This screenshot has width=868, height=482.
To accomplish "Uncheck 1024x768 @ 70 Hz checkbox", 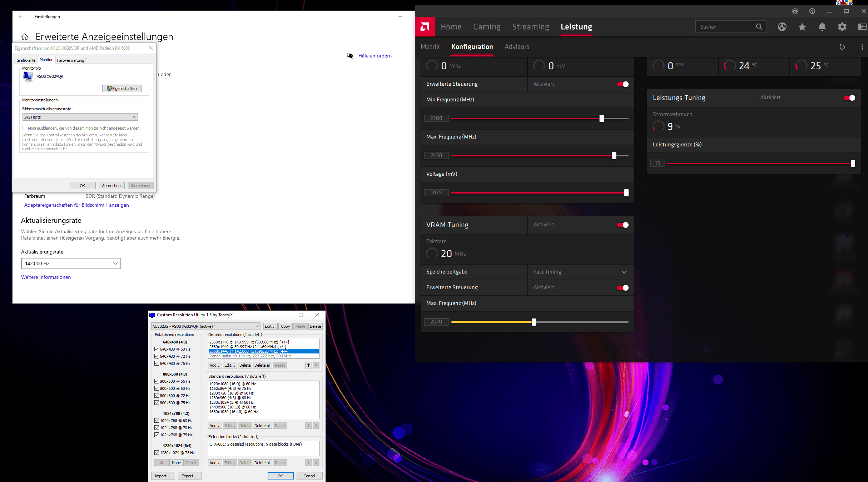I will click(157, 428).
